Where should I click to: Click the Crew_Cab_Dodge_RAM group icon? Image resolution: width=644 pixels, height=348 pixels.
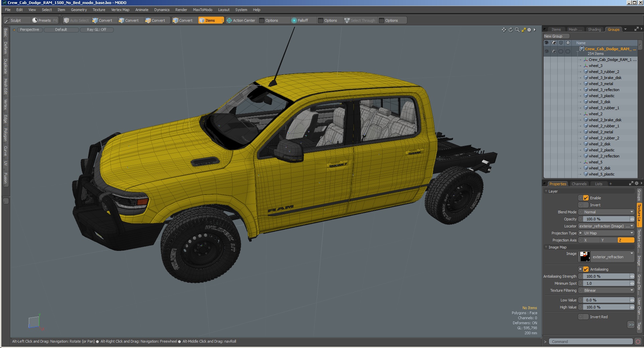582,49
